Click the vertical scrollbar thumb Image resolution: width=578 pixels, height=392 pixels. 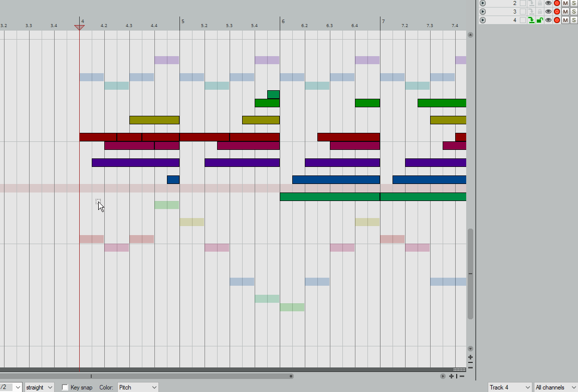click(470, 274)
